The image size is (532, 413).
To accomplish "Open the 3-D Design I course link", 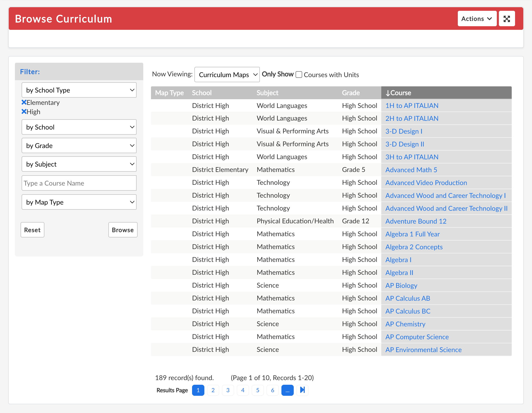I will 404,131.
